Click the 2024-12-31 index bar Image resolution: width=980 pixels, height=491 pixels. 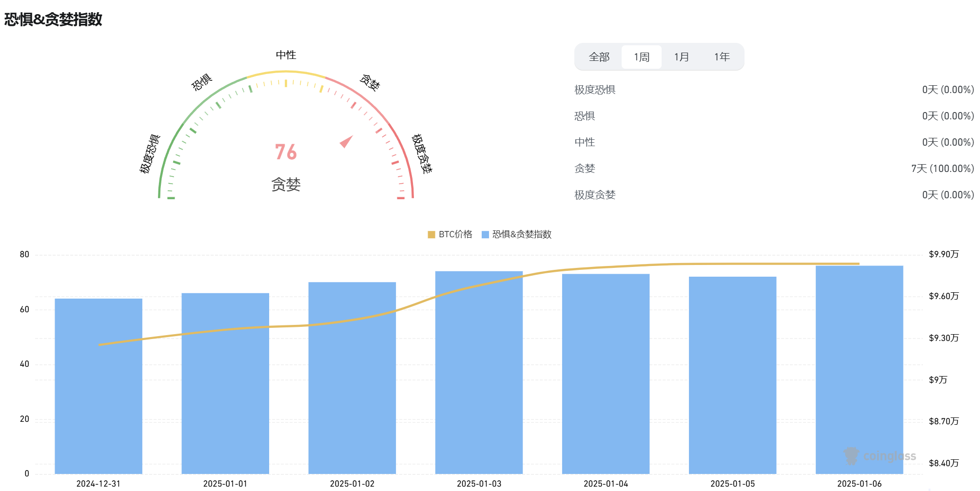click(x=98, y=386)
